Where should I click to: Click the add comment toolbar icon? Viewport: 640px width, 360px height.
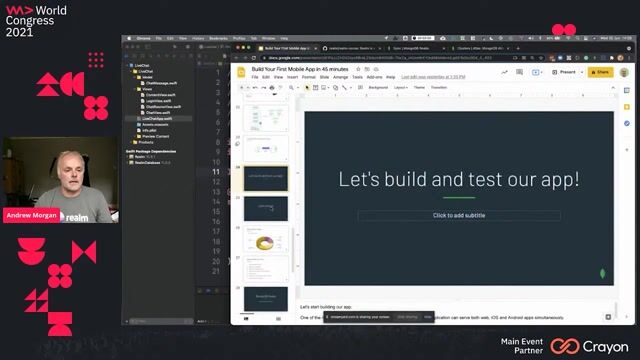tap(360, 87)
